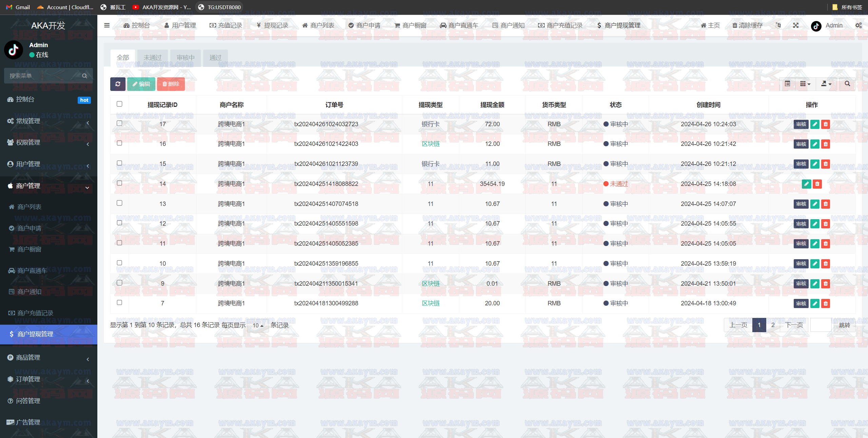
Task: Click green edit icon for record 14
Action: [806, 184]
